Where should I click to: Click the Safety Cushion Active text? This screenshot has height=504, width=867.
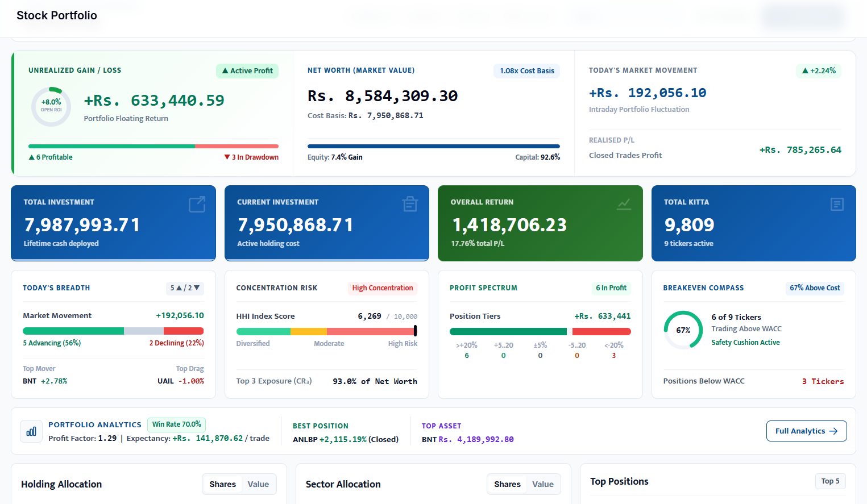(745, 343)
